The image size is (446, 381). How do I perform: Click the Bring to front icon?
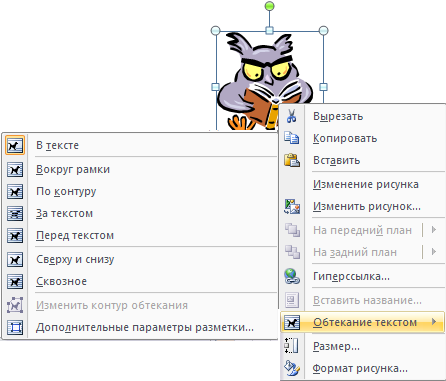tap(292, 230)
